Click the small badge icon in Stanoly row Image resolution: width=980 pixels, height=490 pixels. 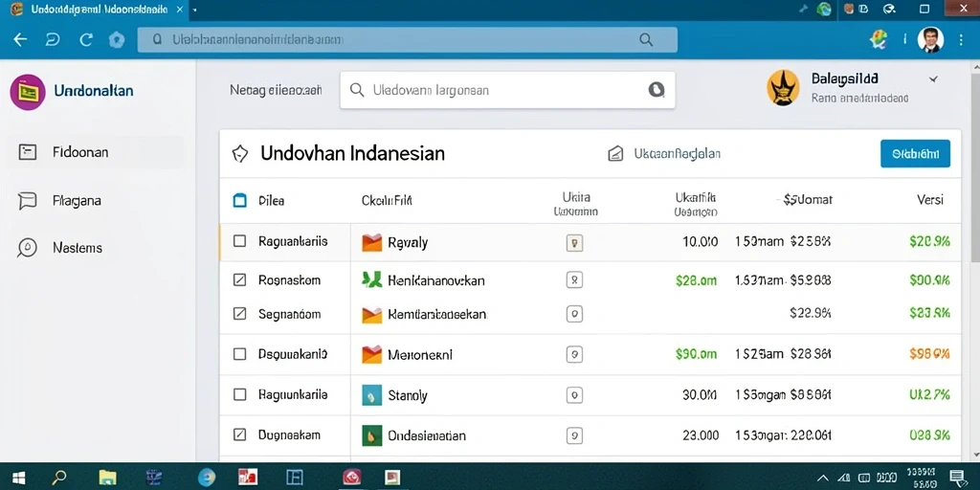(x=574, y=395)
